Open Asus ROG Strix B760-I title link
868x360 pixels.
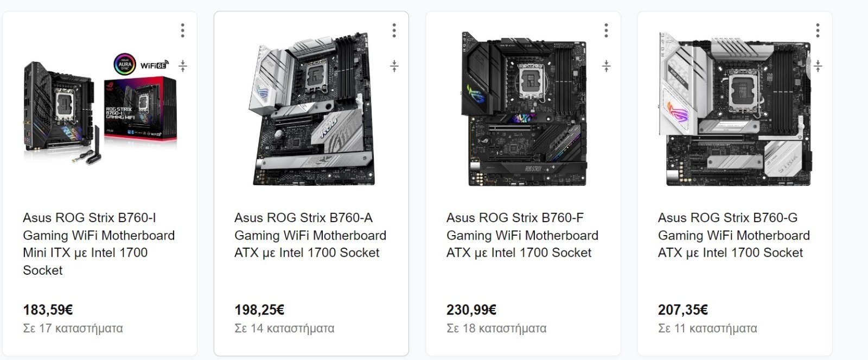(x=99, y=244)
